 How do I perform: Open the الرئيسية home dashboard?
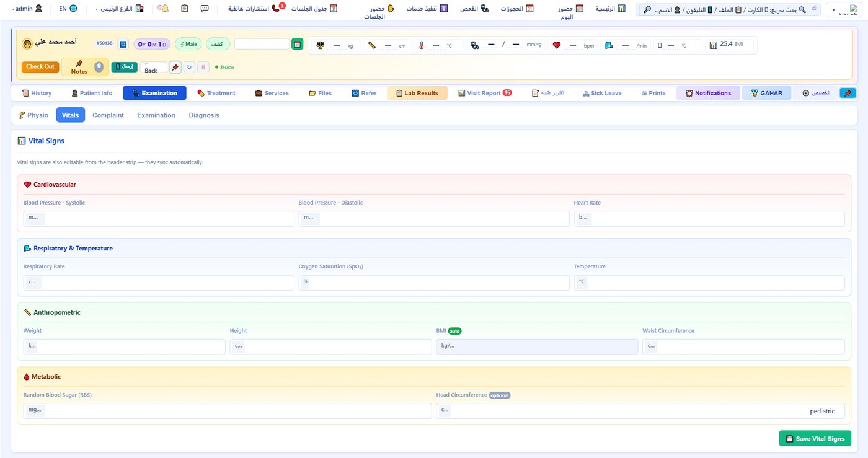coord(611,9)
